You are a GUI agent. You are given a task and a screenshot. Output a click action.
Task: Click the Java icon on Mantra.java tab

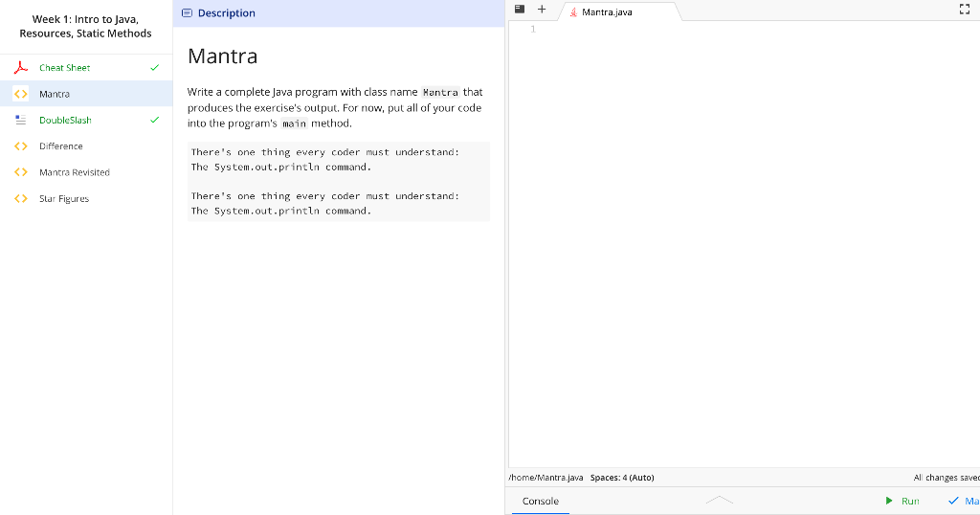(573, 11)
